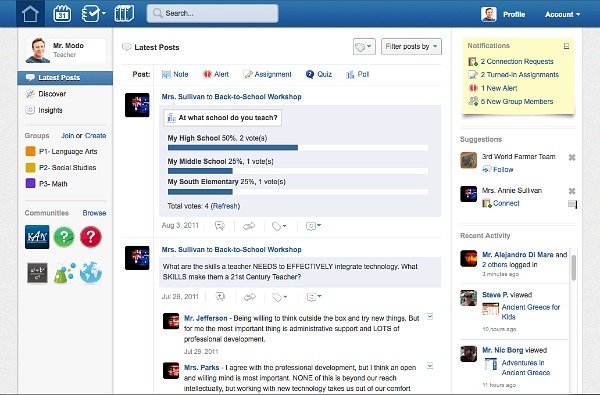Connect with Mrs. Annie Sullivan
Image resolution: width=600 pixels, height=395 pixels.
tap(506, 203)
